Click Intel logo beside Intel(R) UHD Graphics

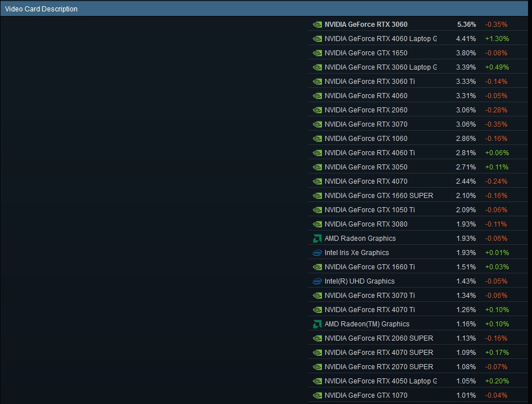[317, 281]
